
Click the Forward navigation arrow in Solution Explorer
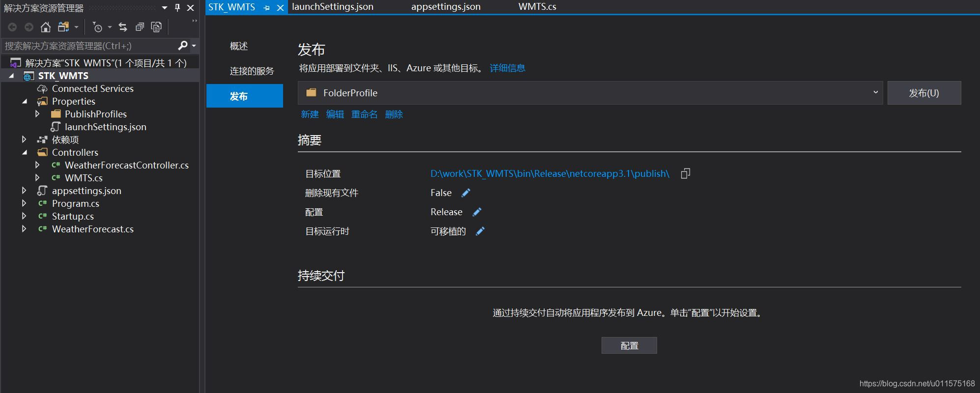29,27
